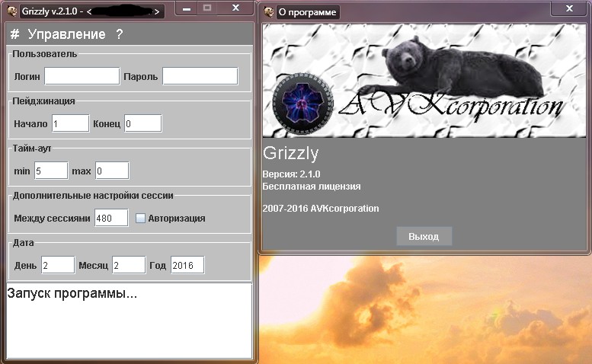Click the Версия: 2.1.0 text
Image resolution: width=592 pixels, height=364 pixels.
coord(291,174)
